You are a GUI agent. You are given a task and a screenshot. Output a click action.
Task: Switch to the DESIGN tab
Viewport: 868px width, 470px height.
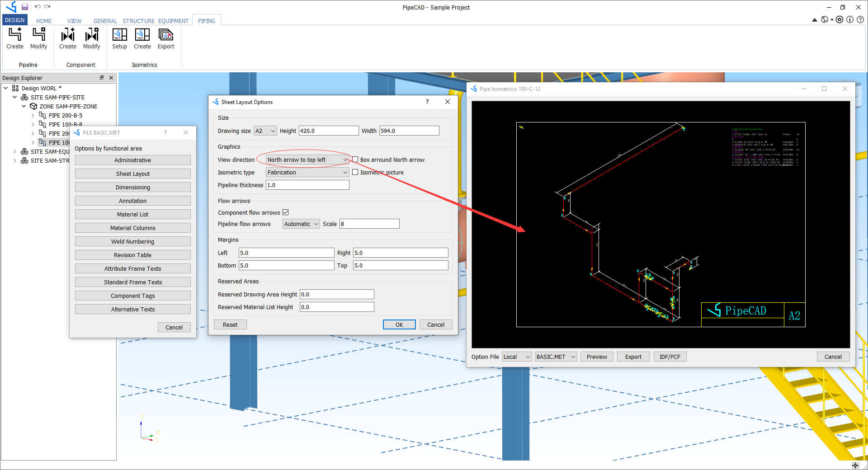[15, 20]
